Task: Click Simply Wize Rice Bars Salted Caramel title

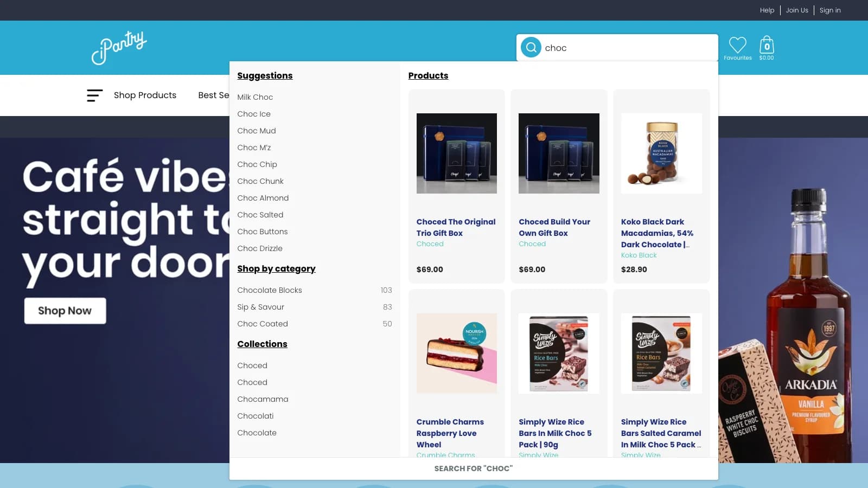Action: (661, 433)
